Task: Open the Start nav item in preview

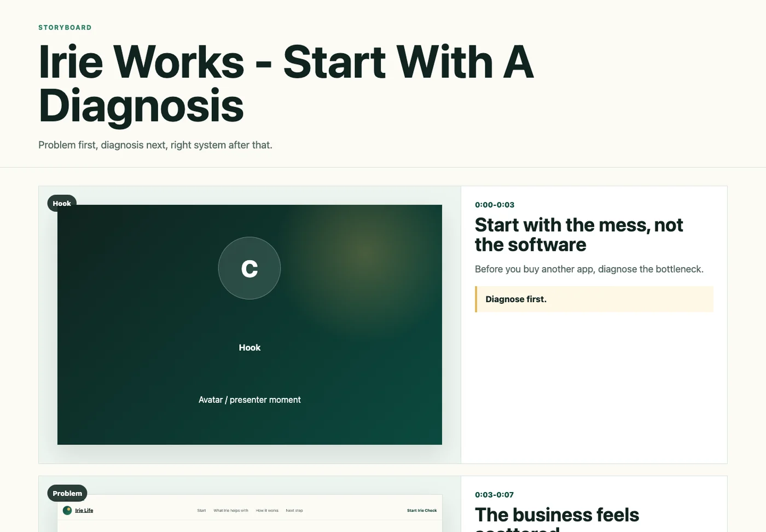Action: click(201, 511)
